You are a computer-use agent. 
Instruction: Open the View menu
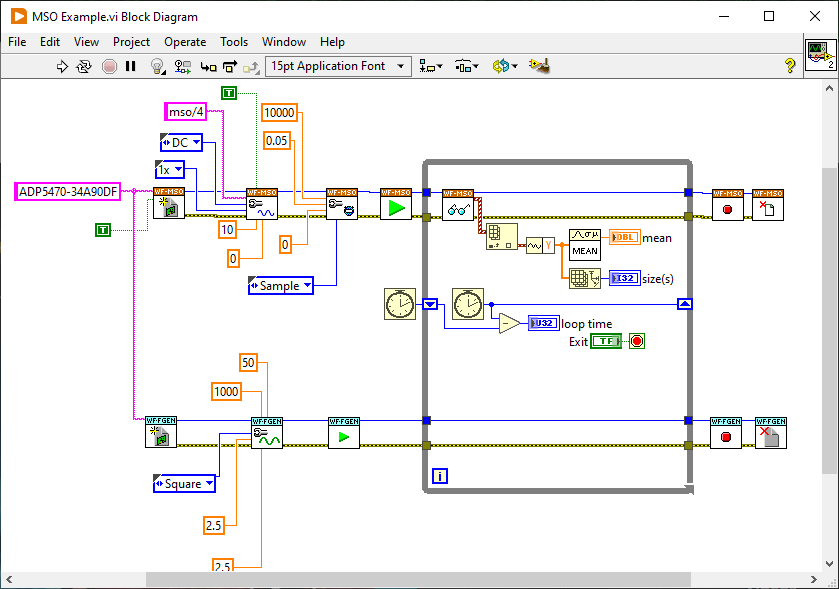click(x=86, y=42)
